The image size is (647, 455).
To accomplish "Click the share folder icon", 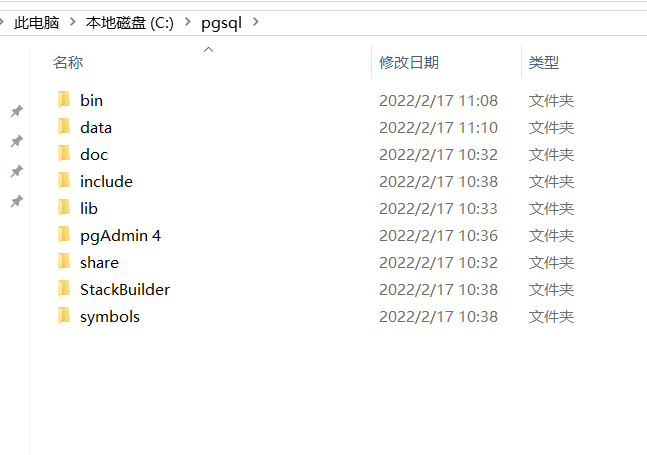I will pyautogui.click(x=64, y=262).
